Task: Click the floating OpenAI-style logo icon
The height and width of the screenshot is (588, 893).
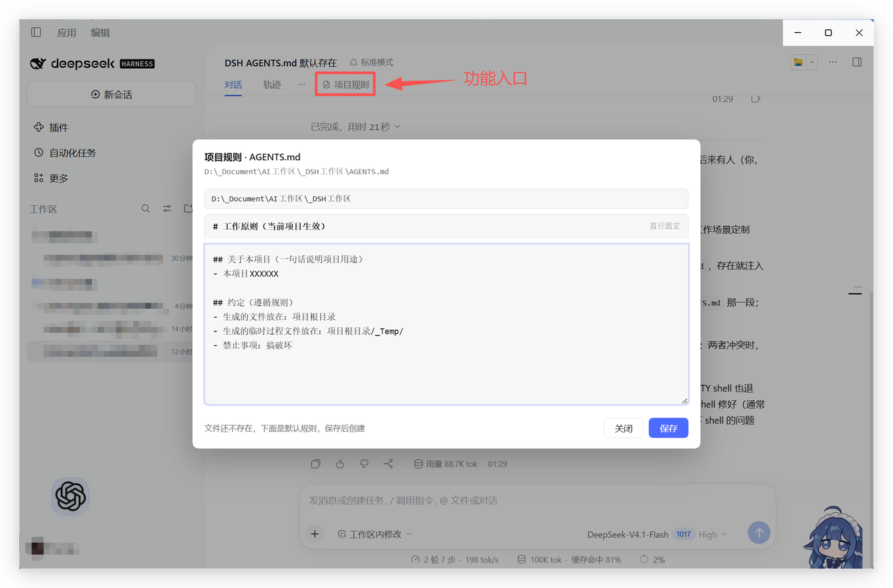Action: (70, 496)
